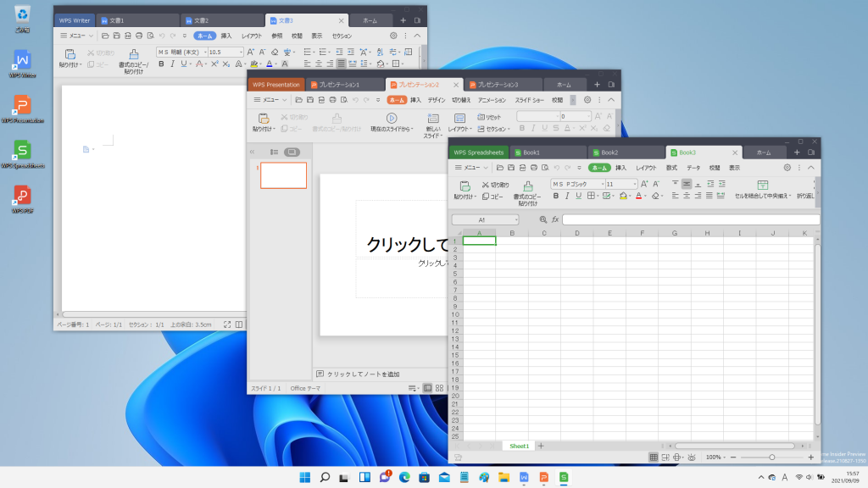Click notes area クリックしてノートを追加
This screenshot has width=868, height=488.
[x=363, y=374]
